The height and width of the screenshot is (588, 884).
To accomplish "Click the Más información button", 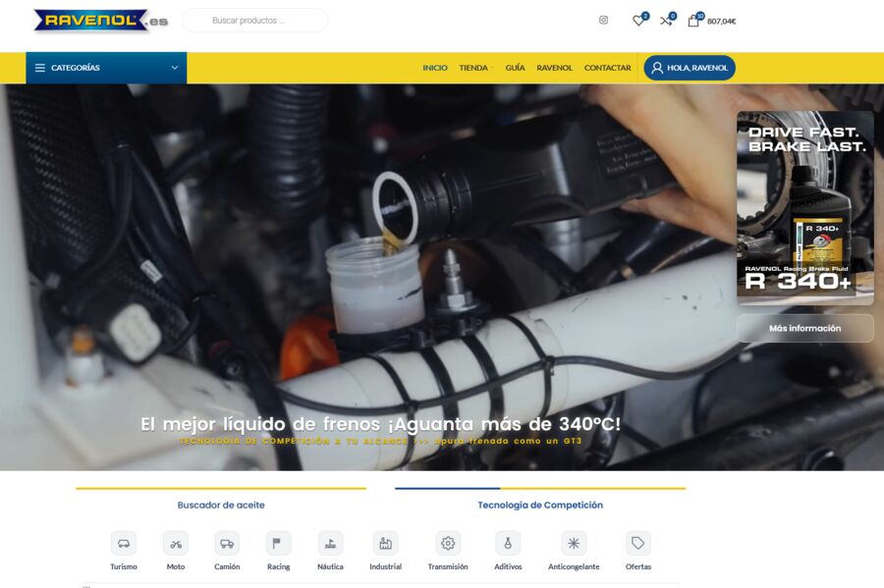I will (x=805, y=328).
